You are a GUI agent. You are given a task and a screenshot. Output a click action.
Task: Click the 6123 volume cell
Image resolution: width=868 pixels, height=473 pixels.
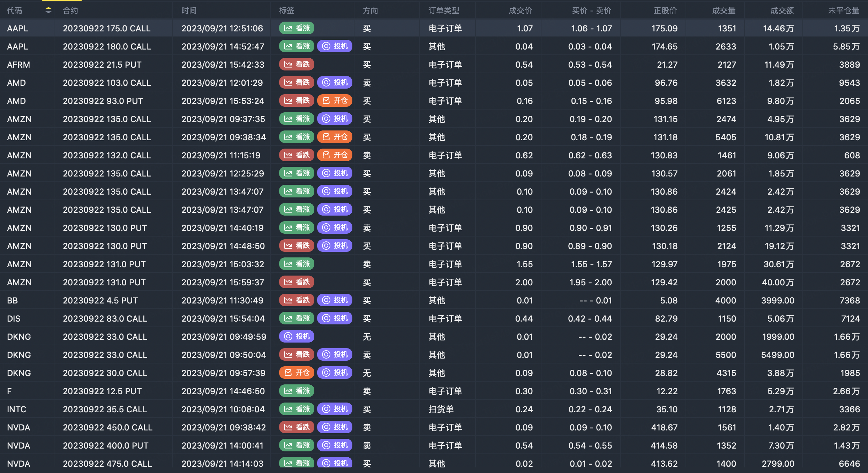point(726,101)
